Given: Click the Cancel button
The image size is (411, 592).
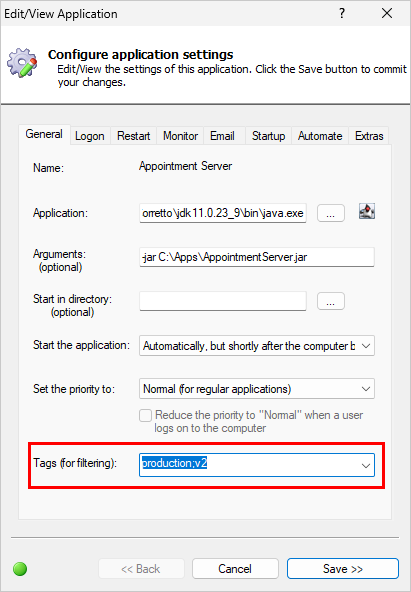Looking at the screenshot, I should coord(235,569).
